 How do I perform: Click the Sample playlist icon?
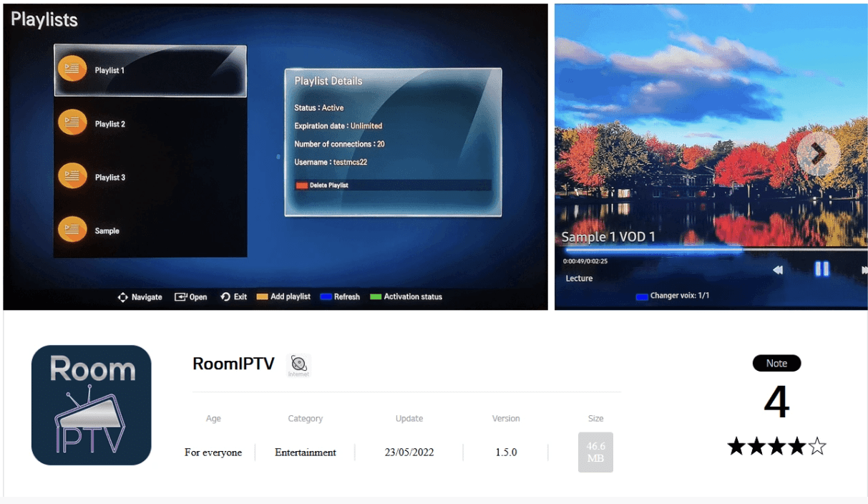[73, 229]
